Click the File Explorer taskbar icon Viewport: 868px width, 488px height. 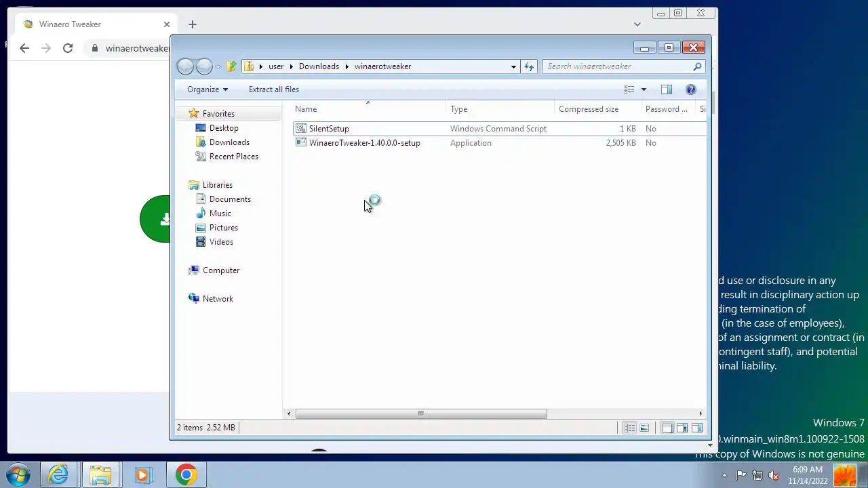[x=100, y=474]
